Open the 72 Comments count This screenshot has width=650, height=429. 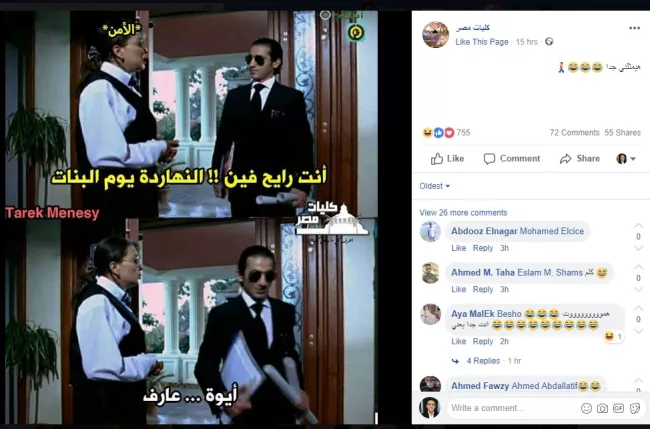574,133
